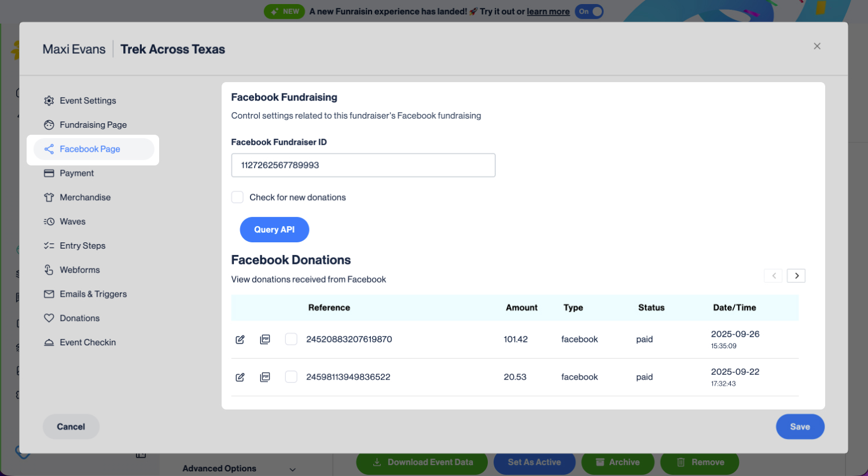
Task: Tick checkbox for donation 24598113949836522
Action: pyautogui.click(x=291, y=377)
